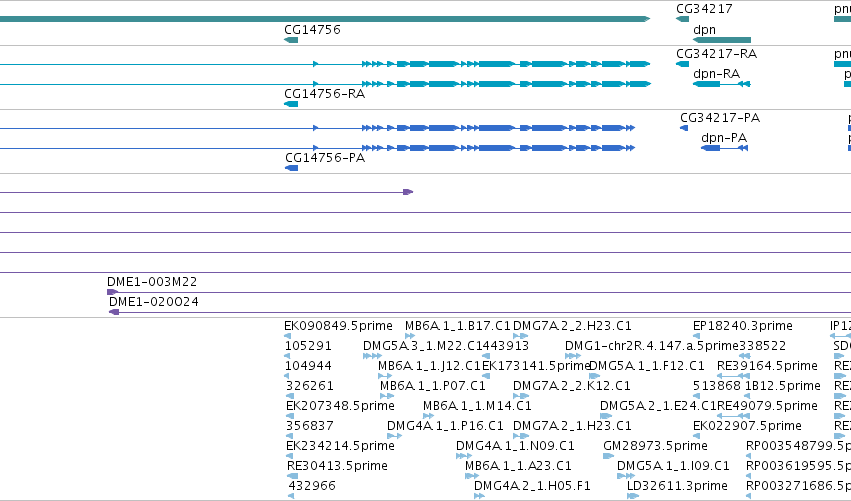The height and width of the screenshot is (501, 851).
Task: Click the CG34217-RA transcript label
Action: coord(716,54)
